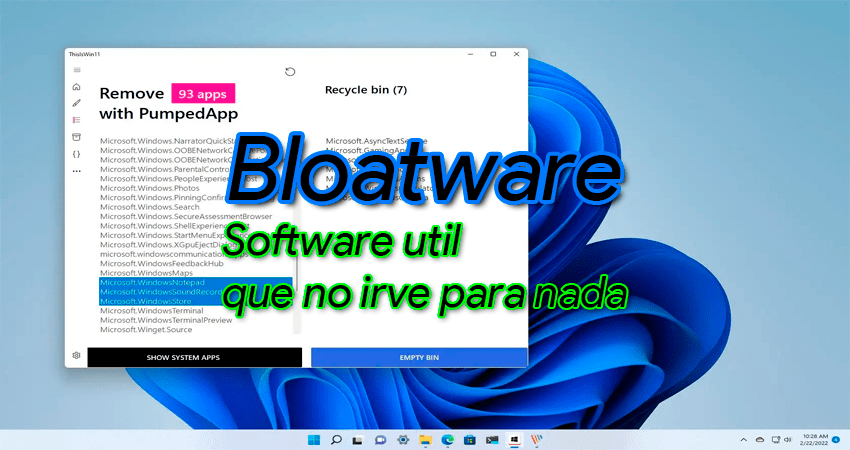Image resolution: width=850 pixels, height=450 pixels.
Task: Open the curly braces extensions icon
Action: tap(77, 154)
